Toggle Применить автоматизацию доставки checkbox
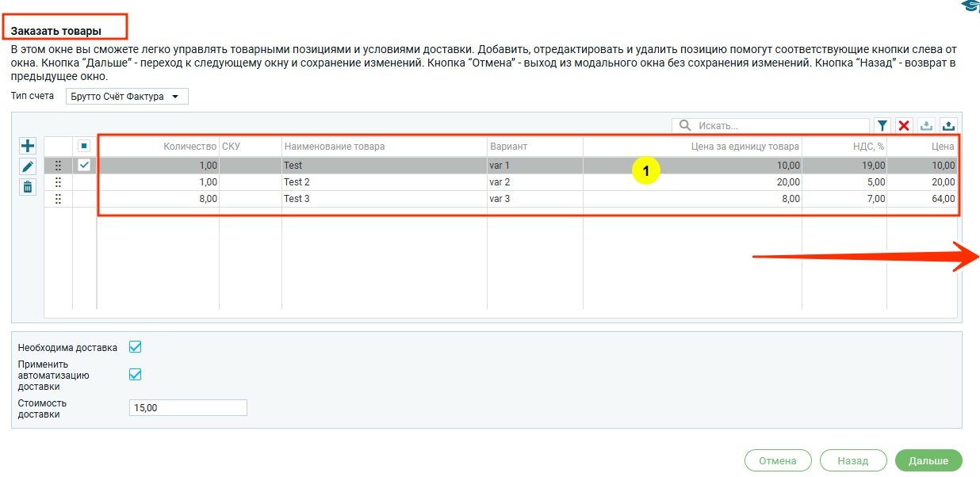This screenshot has height=477, width=980. point(135,375)
